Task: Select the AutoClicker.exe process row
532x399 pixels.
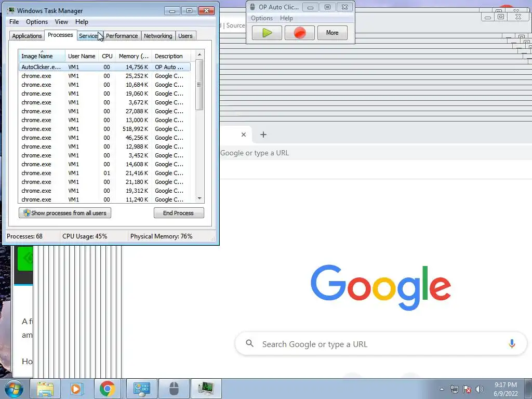Action: coord(104,67)
